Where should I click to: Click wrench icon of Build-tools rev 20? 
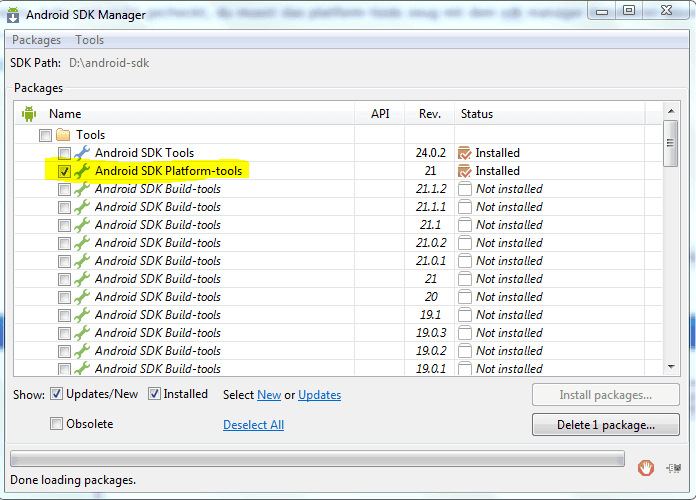[x=82, y=297]
